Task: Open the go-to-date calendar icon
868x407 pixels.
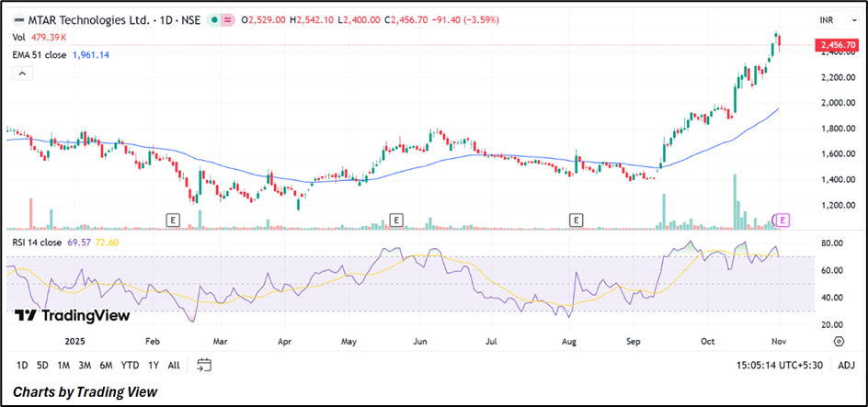Action: [204, 366]
